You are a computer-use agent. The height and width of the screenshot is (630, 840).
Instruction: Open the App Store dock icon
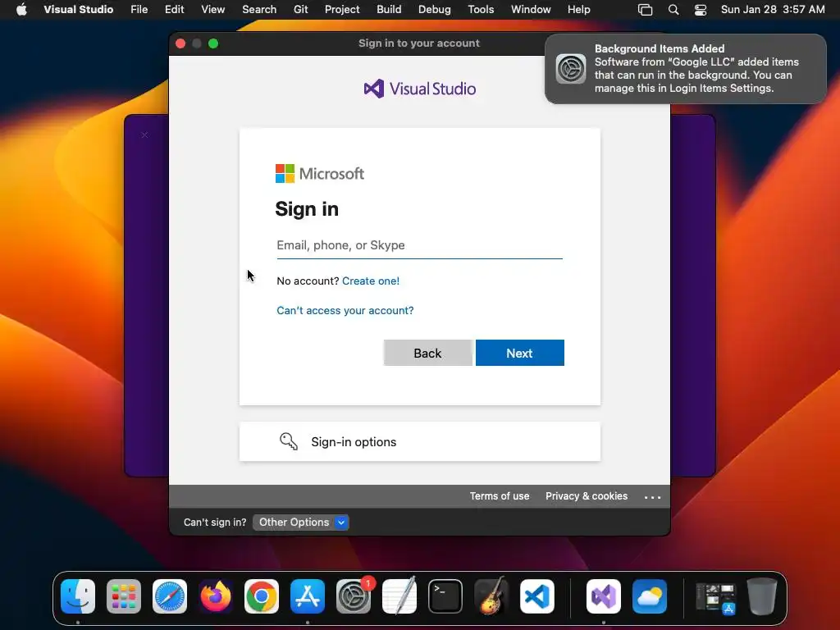click(x=308, y=596)
